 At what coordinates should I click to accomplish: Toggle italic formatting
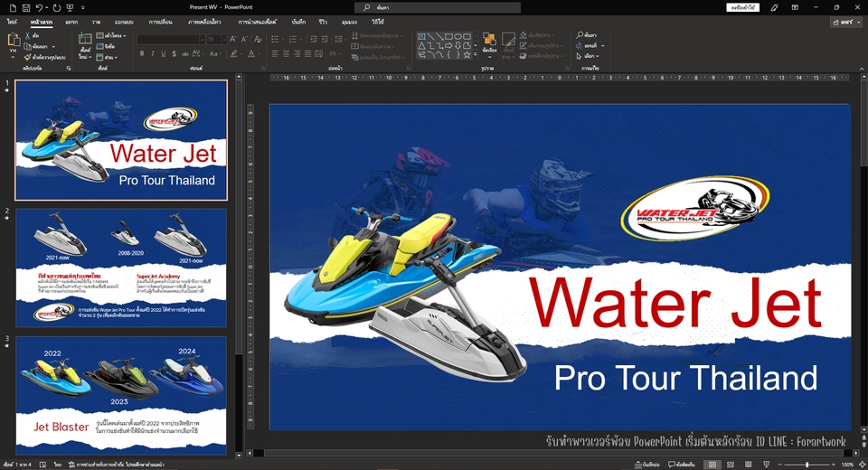click(x=153, y=53)
